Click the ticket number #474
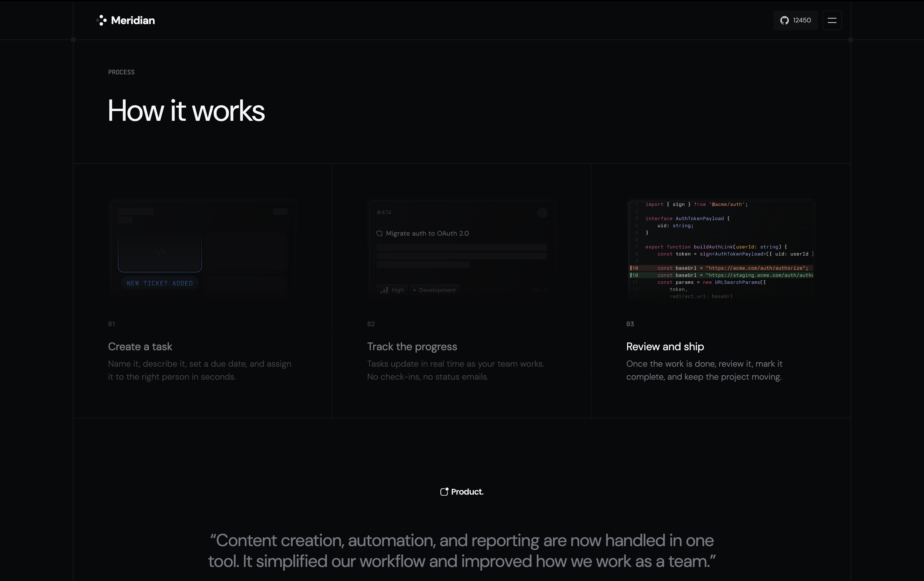Image resolution: width=924 pixels, height=581 pixels. 384,212
